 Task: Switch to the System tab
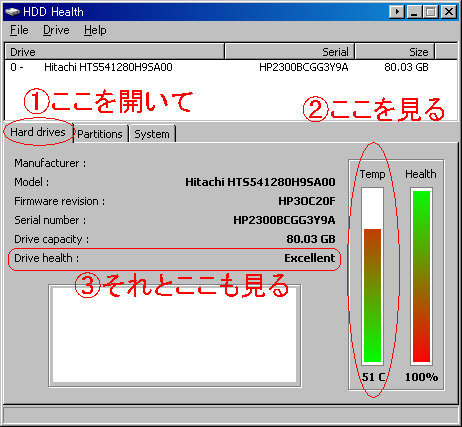(x=152, y=134)
